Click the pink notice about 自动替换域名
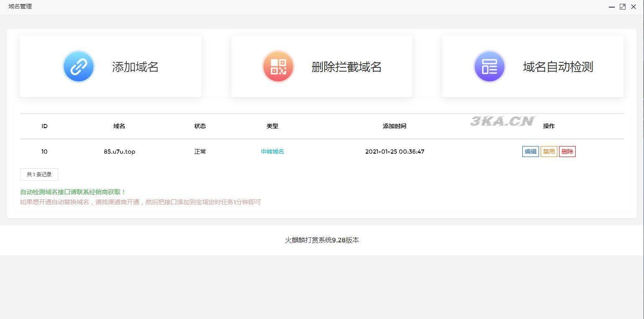Image resolution: width=644 pixels, height=319 pixels. pyautogui.click(x=141, y=202)
